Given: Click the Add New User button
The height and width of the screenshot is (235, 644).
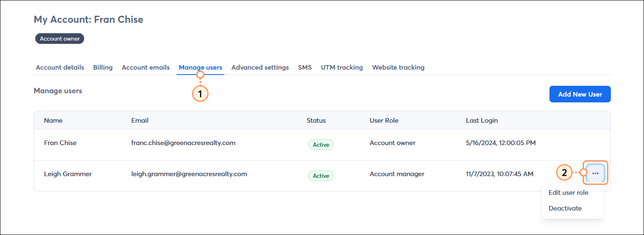Looking at the screenshot, I should 580,94.
